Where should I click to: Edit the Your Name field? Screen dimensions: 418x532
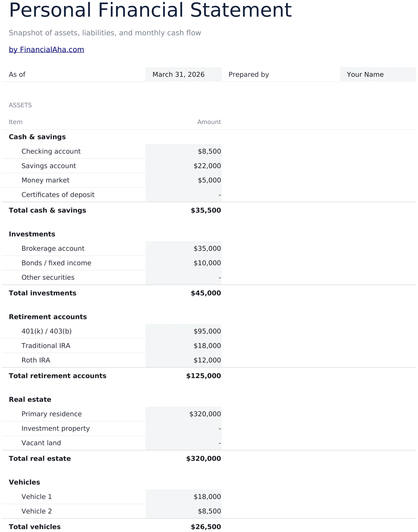(378, 74)
